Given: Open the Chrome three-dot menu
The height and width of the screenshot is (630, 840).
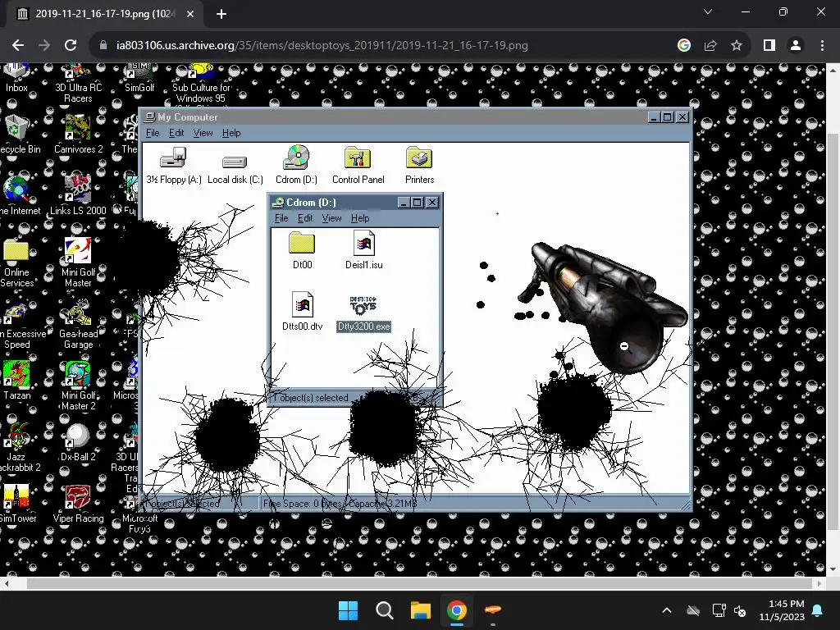Looking at the screenshot, I should coord(822,46).
